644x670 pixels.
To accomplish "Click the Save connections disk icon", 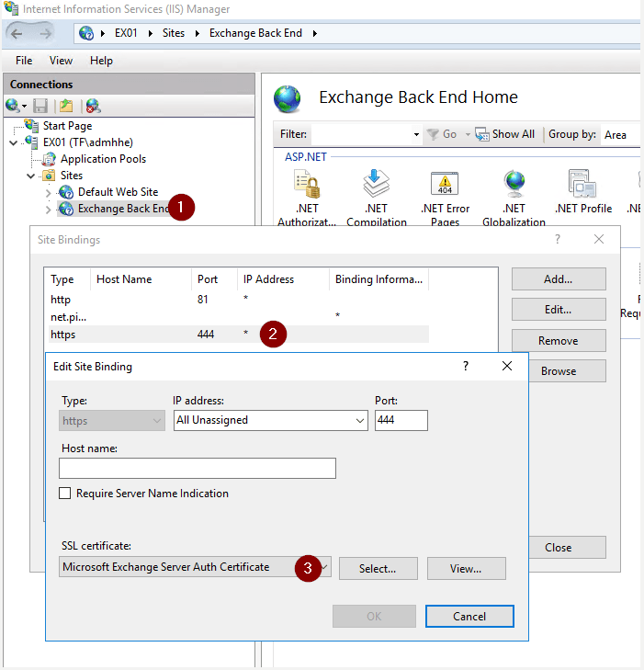I will [40, 105].
